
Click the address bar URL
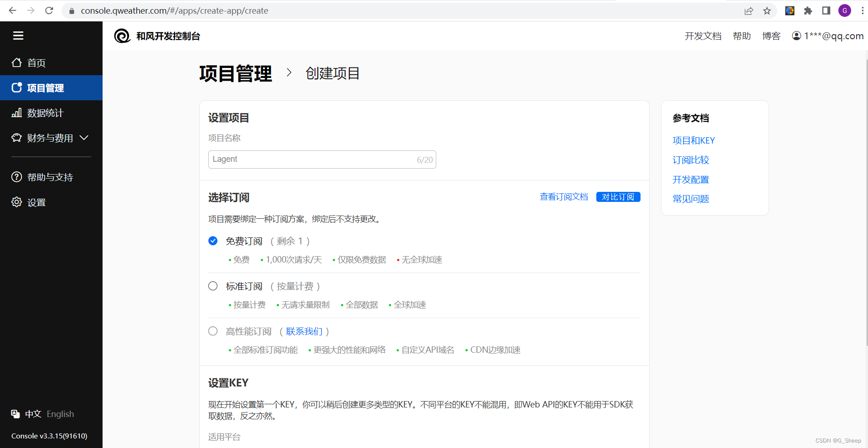click(175, 10)
